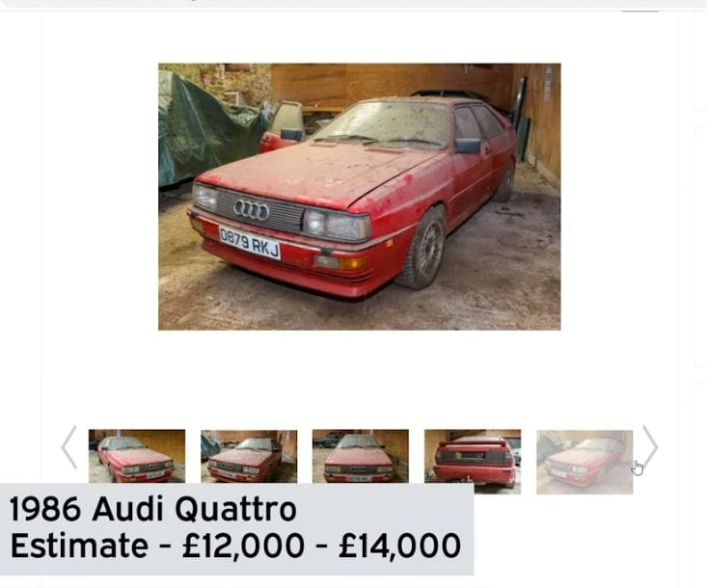Click the driver side door mirror
Viewport: 707px width, 588px height.
(x=467, y=146)
